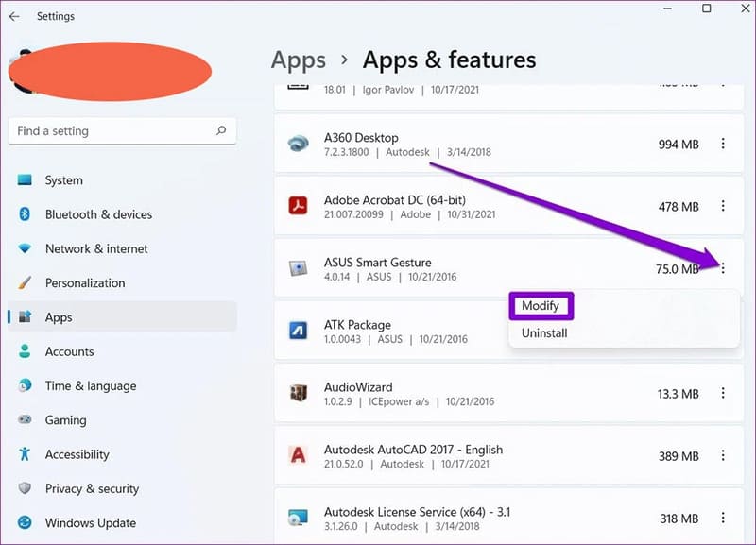The width and height of the screenshot is (756, 545).
Task: Click the 478 MB size value
Action: (679, 207)
